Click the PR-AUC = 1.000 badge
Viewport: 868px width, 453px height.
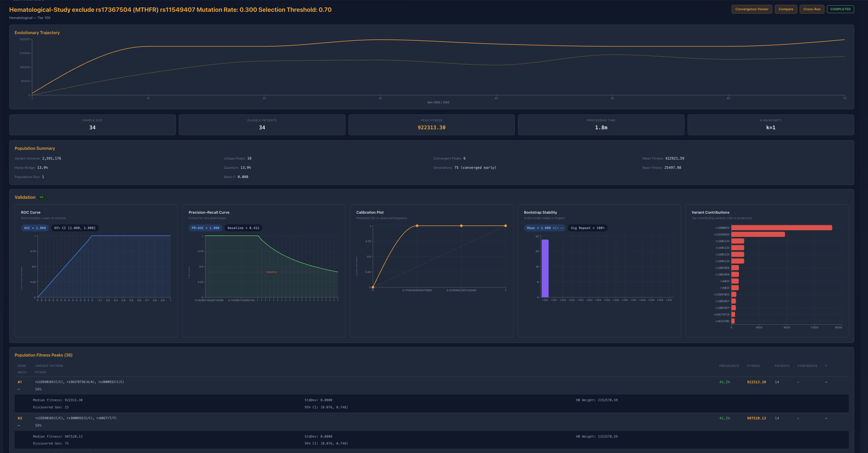point(205,228)
